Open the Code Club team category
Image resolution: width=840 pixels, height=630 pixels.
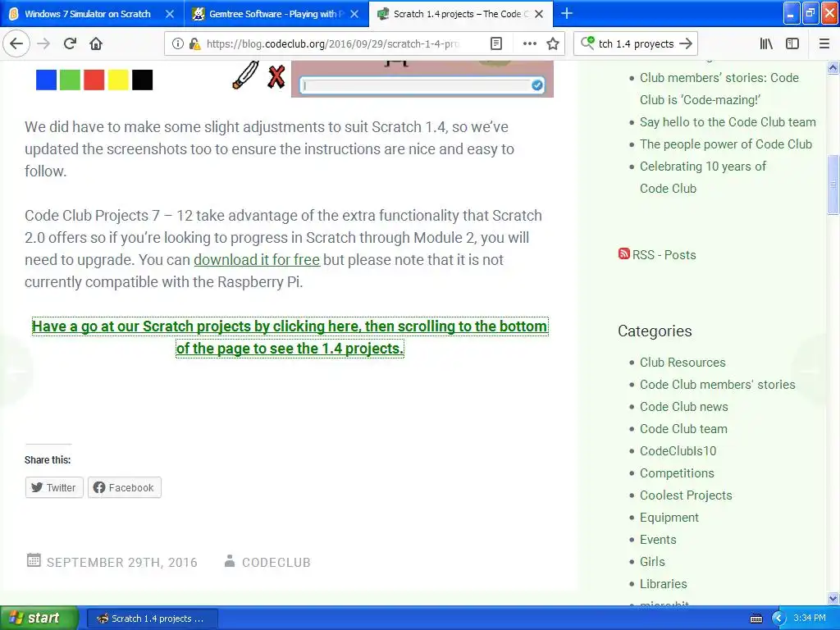tap(683, 429)
